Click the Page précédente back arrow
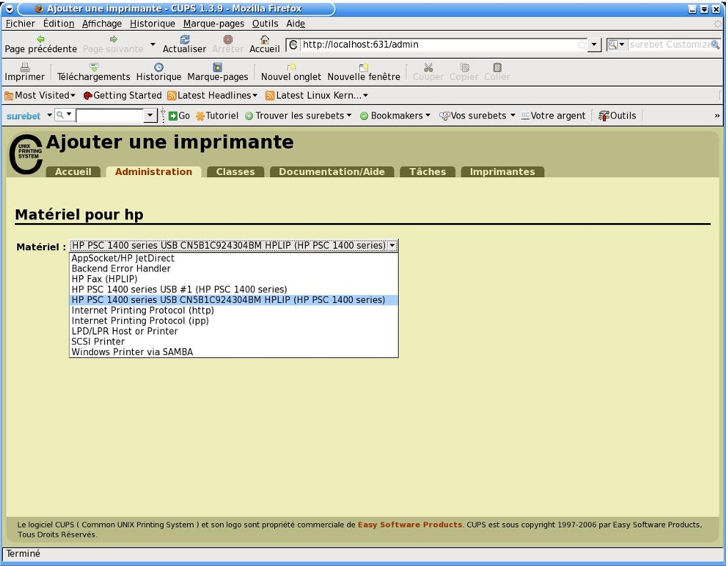728x566 pixels. 41,39
